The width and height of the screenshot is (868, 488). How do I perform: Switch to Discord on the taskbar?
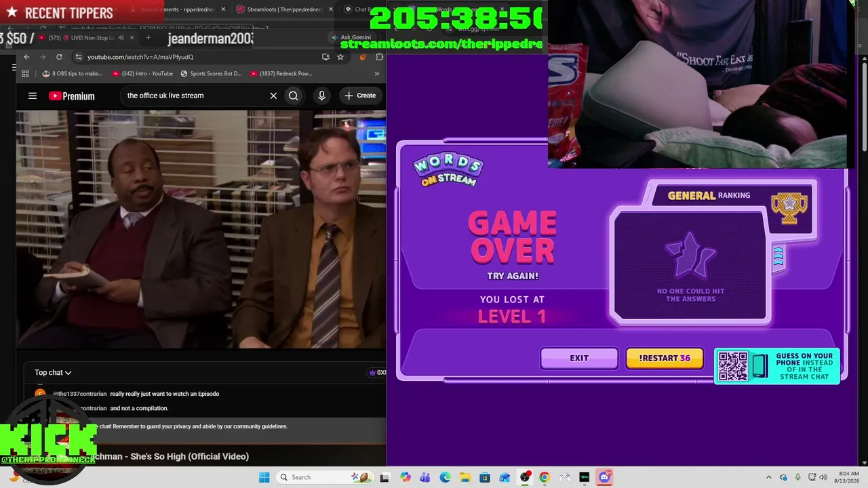604,477
